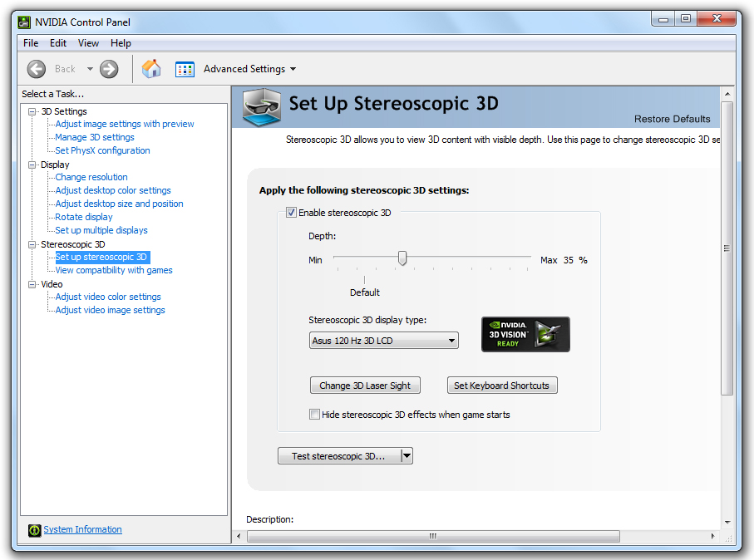Close the NVIDIA Control Panel window
This screenshot has width=754, height=560.
pos(717,19)
